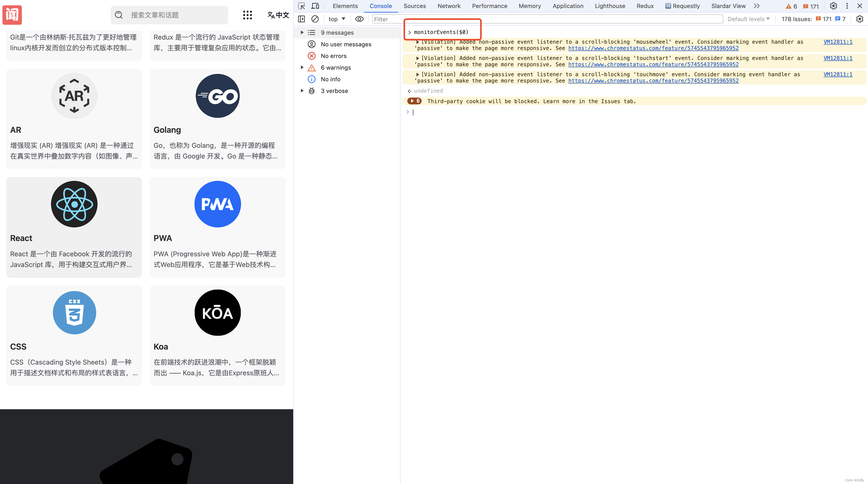The height and width of the screenshot is (484, 868).
Task: Focus the 搜索文章和话题 search field
Action: (169, 15)
